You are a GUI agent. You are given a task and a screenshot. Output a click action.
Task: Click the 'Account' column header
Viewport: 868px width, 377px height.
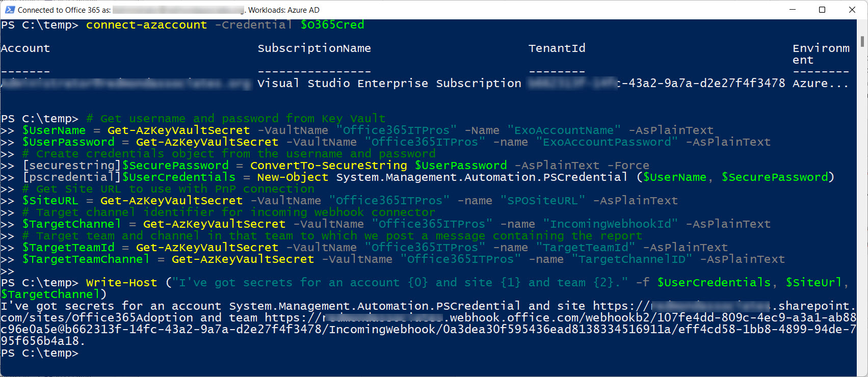(25, 48)
